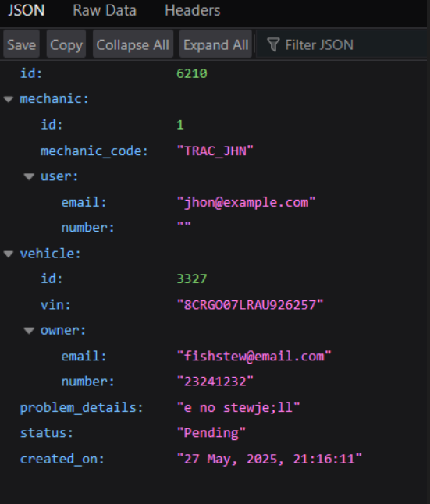Click the jhon@example.com email value
The width and height of the screenshot is (430, 504).
pos(247,203)
